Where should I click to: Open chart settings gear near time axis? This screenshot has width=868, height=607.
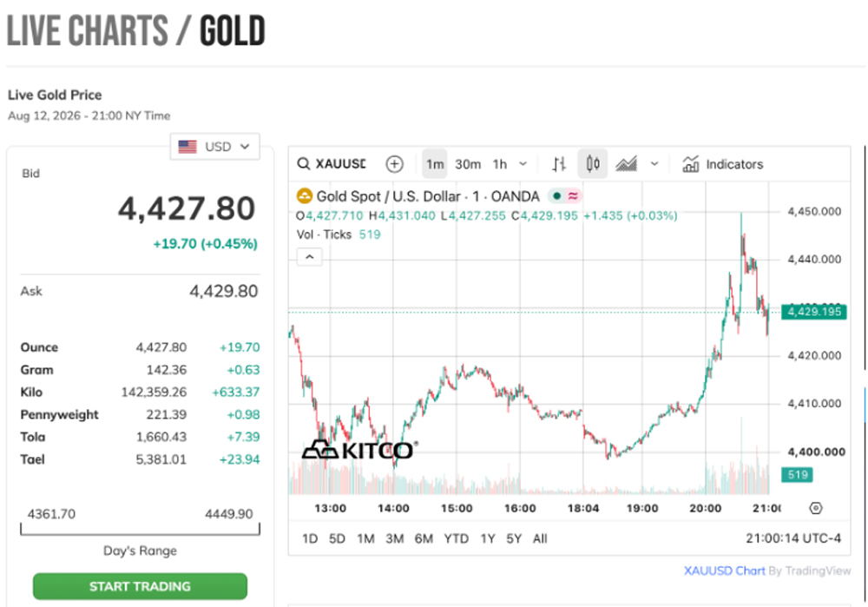click(815, 508)
